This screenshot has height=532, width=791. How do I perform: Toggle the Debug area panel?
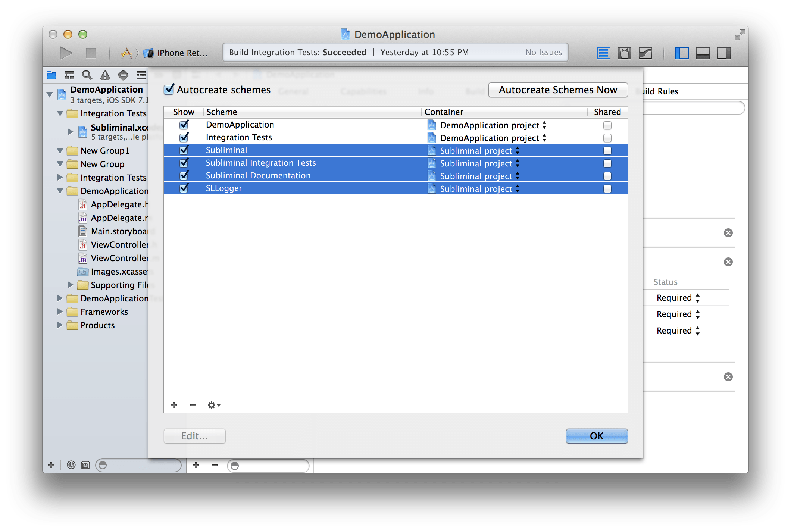coord(703,53)
